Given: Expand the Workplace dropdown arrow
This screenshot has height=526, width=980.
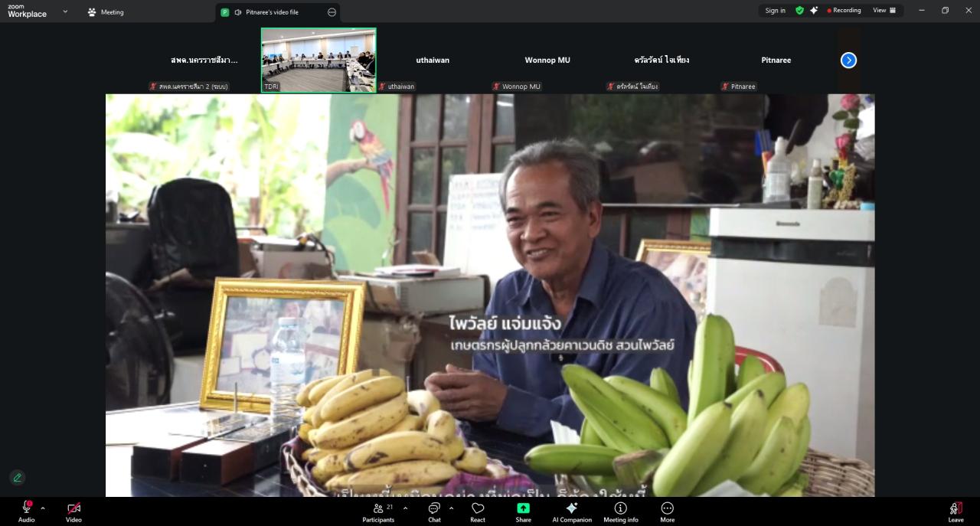Looking at the screenshot, I should 65,11.
